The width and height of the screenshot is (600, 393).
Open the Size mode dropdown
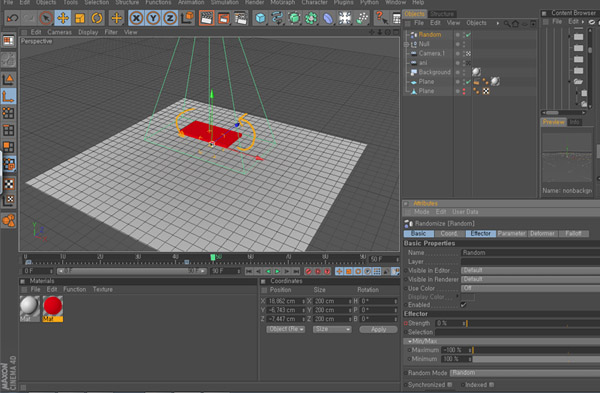click(332, 329)
